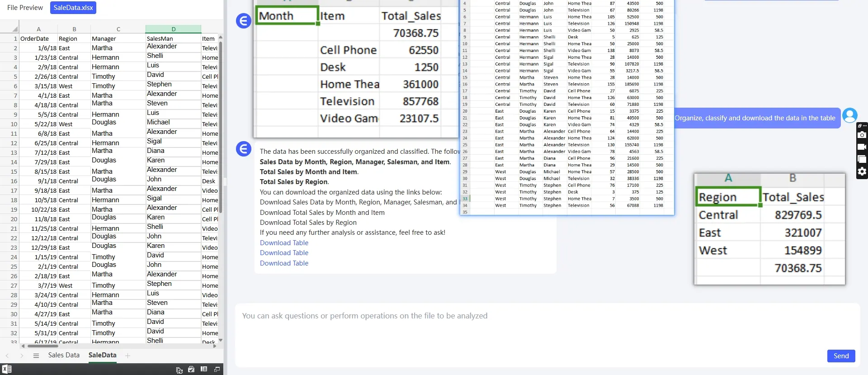Select the SaleData sheet tab

pyautogui.click(x=102, y=355)
